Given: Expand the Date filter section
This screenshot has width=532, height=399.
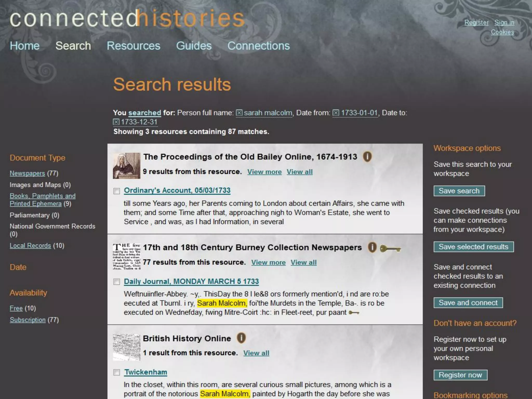Looking at the screenshot, I should [x=18, y=267].
